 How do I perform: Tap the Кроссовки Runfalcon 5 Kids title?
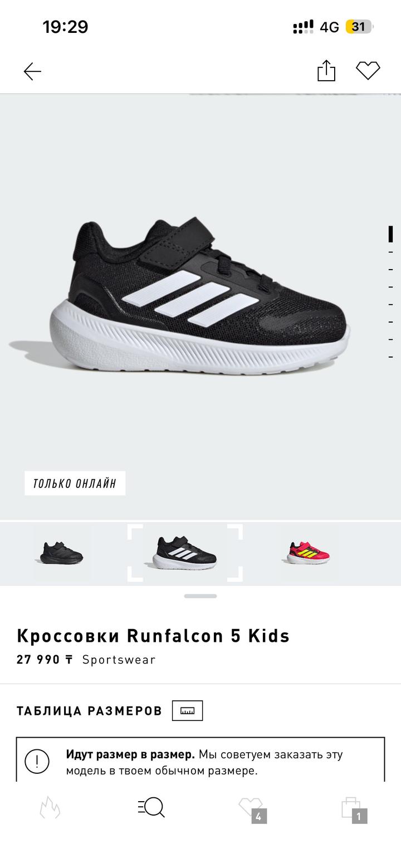click(x=153, y=636)
